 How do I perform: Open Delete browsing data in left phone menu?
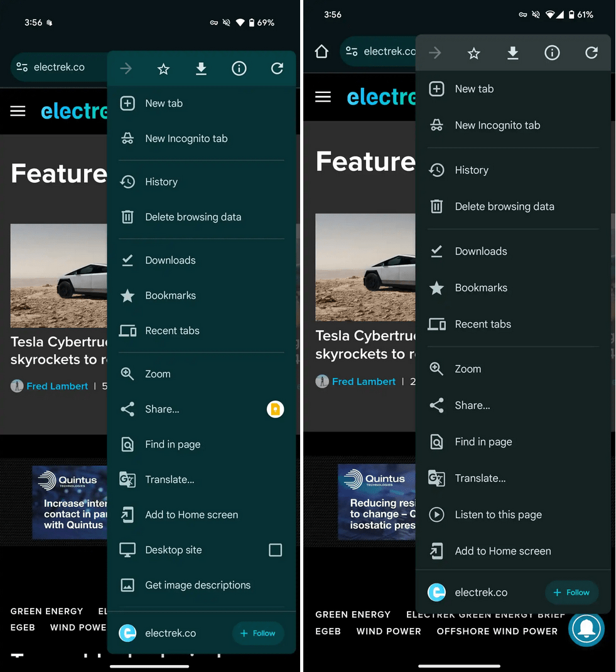point(202,217)
